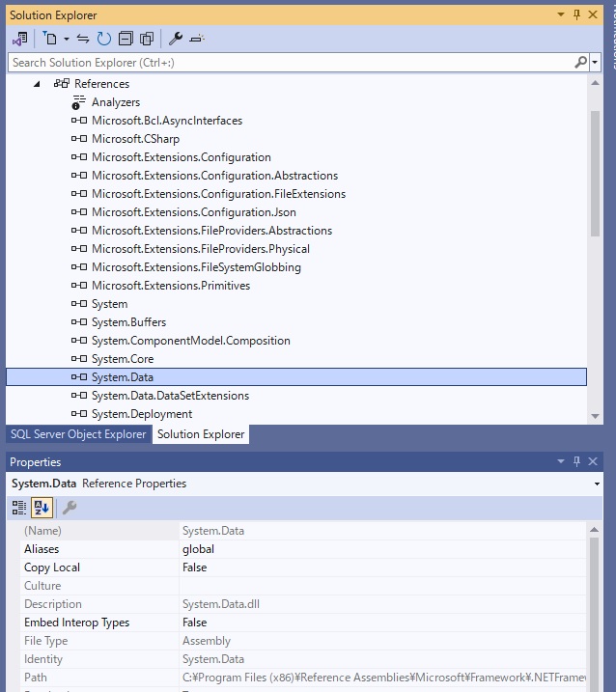Select System.Data.DataSetExtensions reference
616x692 pixels.
click(x=170, y=396)
